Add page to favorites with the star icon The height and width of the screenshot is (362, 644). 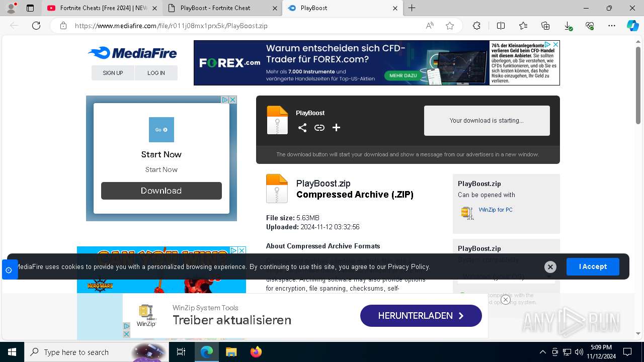click(450, 26)
